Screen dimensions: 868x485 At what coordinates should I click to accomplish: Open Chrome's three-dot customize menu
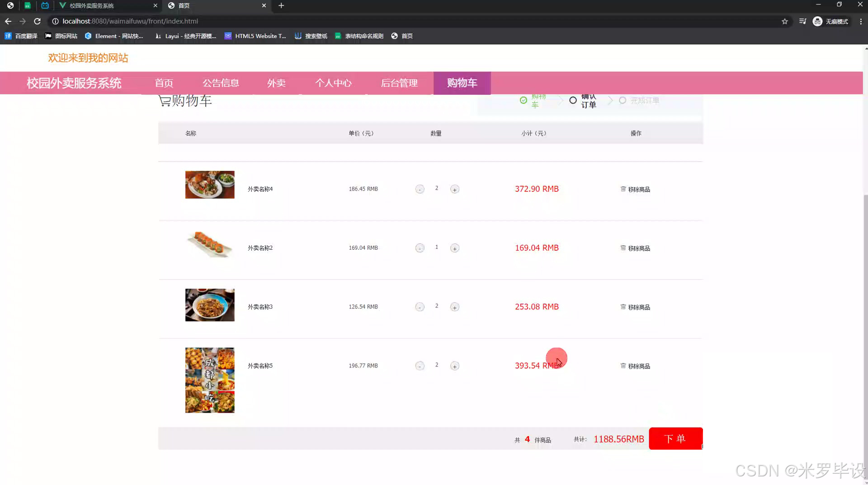click(861, 21)
